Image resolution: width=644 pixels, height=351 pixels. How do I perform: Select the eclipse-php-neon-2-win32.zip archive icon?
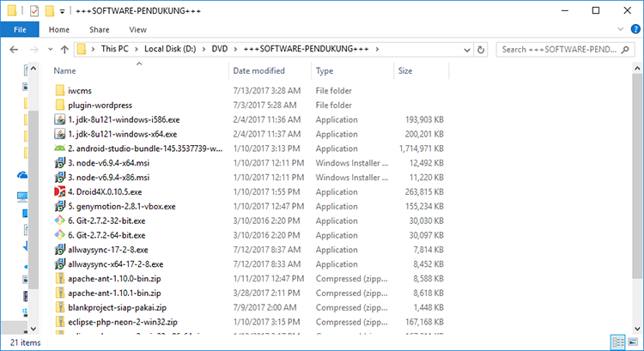coord(60,322)
